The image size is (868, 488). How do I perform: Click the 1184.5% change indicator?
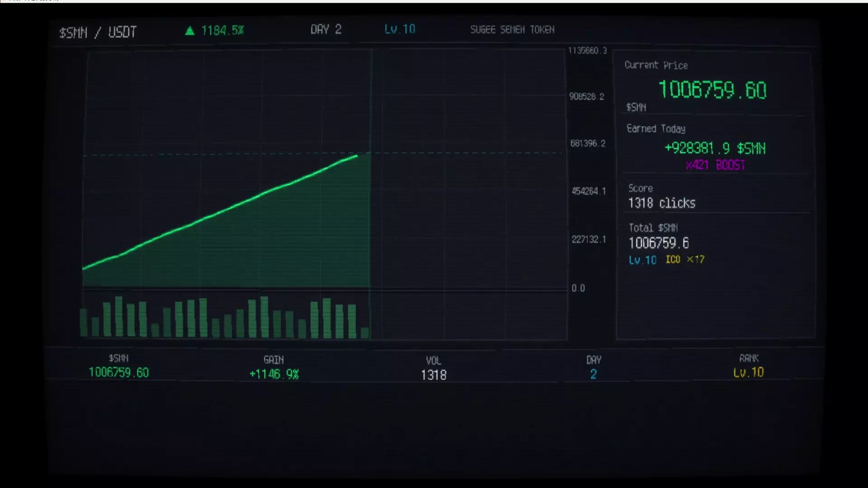tap(222, 30)
